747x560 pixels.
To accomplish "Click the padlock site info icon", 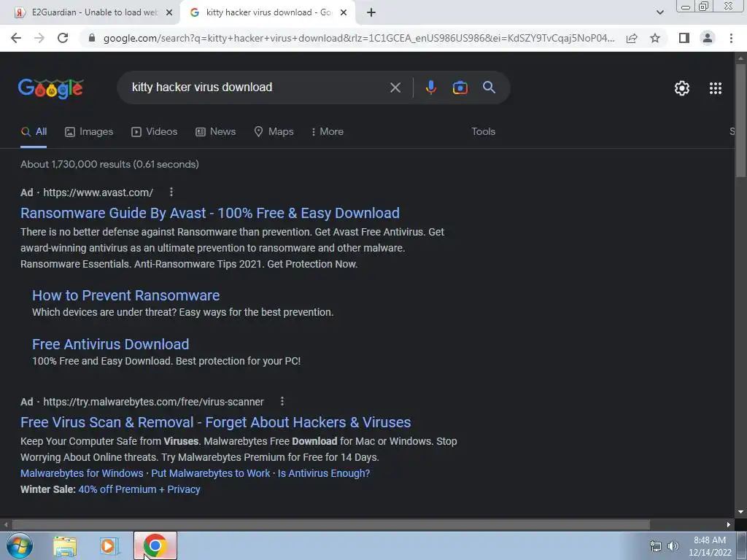I will 92,38.
